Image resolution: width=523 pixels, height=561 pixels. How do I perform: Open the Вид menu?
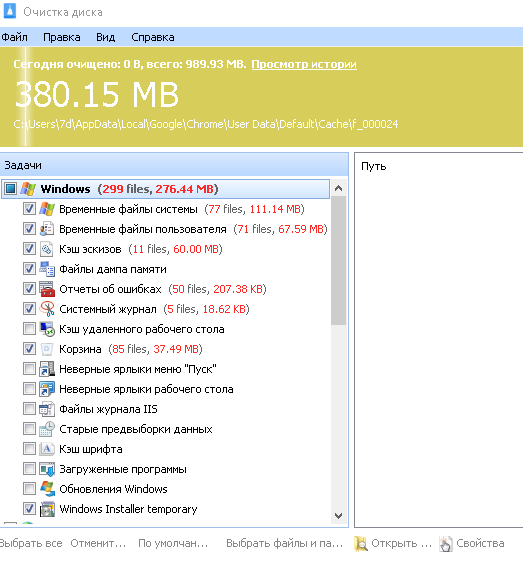coord(106,37)
